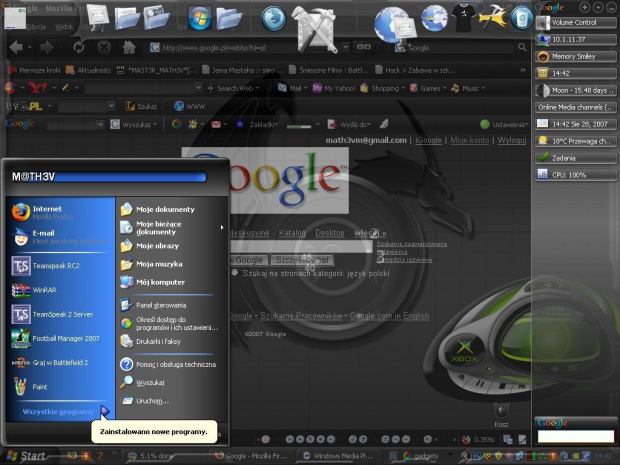
Task: Open Paint from Start menu
Action: (60, 387)
